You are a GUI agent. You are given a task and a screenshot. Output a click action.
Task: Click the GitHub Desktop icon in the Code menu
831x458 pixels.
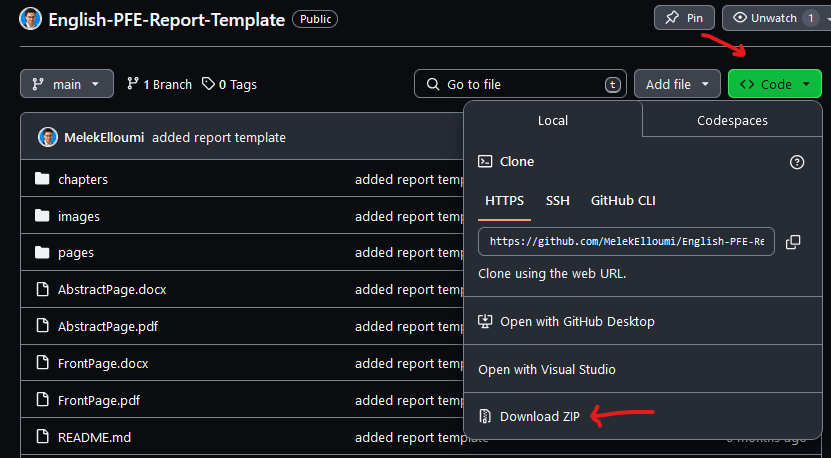(485, 321)
